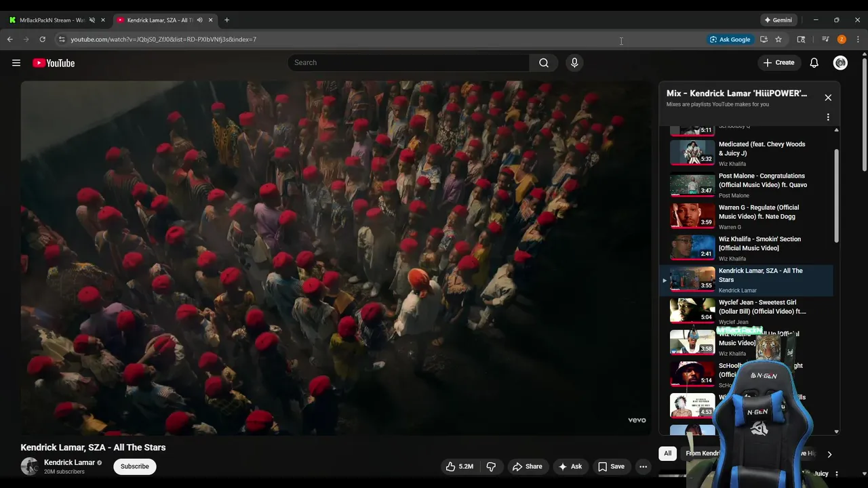
Task: Close the Mix playlist panel
Action: coord(828,98)
